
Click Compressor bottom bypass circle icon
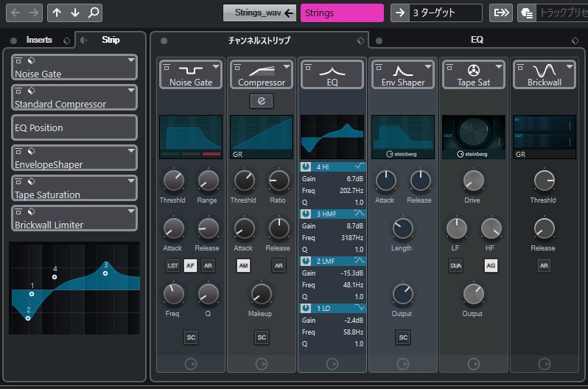coord(262,364)
